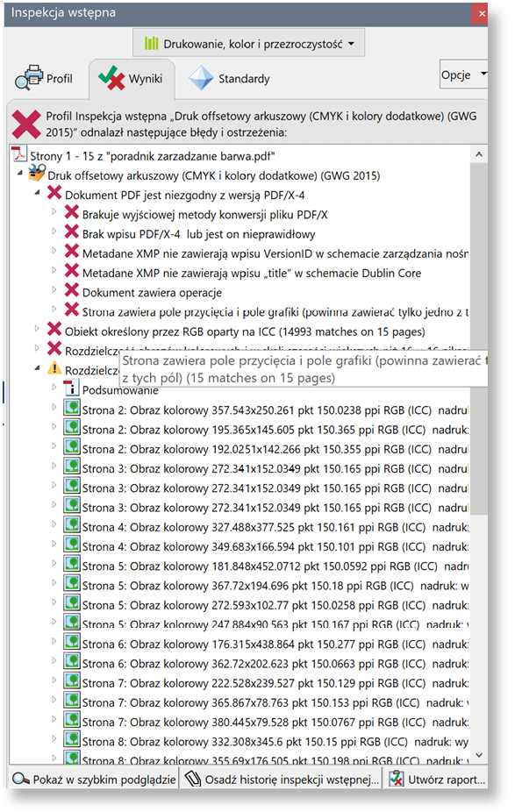
Task: Click the Standardy diamond icon
Action: [x=201, y=78]
